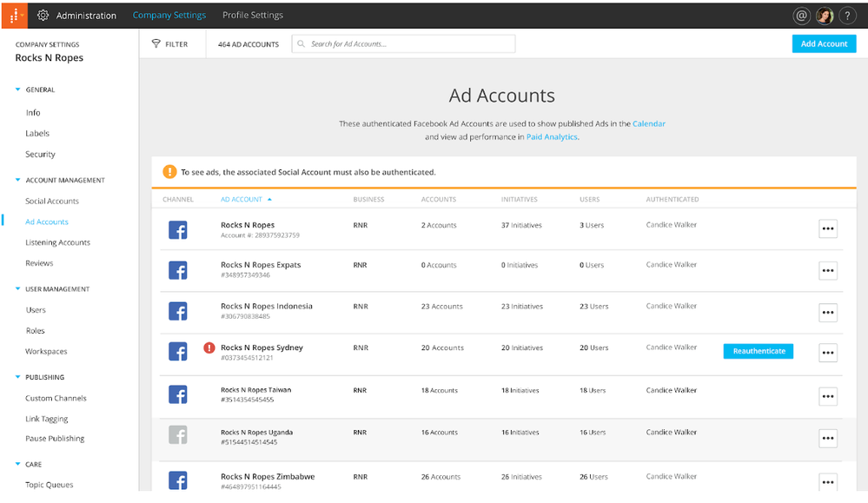Switch to Company Settings tab

click(169, 16)
